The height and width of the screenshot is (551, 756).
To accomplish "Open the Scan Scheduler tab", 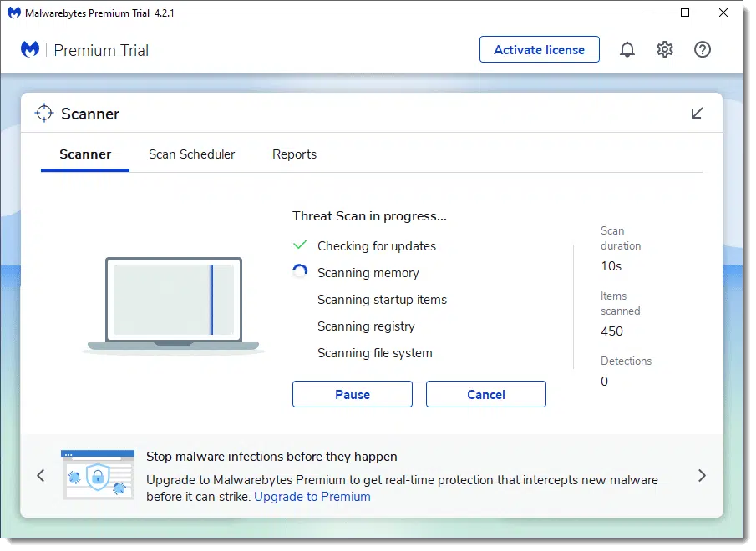I will coord(192,154).
